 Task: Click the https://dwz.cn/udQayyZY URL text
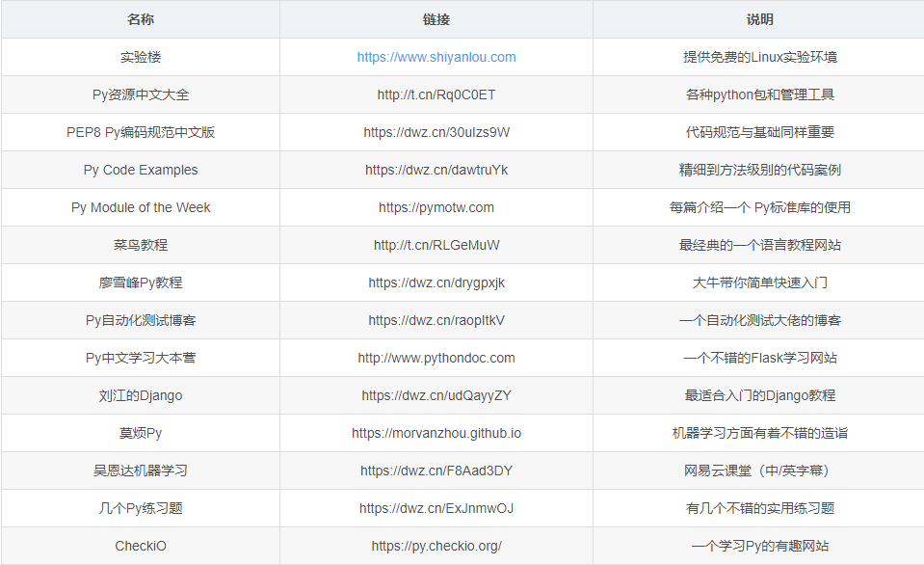click(436, 395)
